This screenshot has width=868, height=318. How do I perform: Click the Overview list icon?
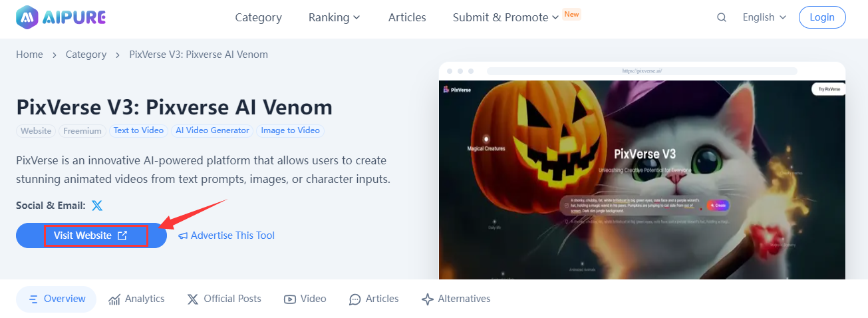pyautogui.click(x=33, y=299)
